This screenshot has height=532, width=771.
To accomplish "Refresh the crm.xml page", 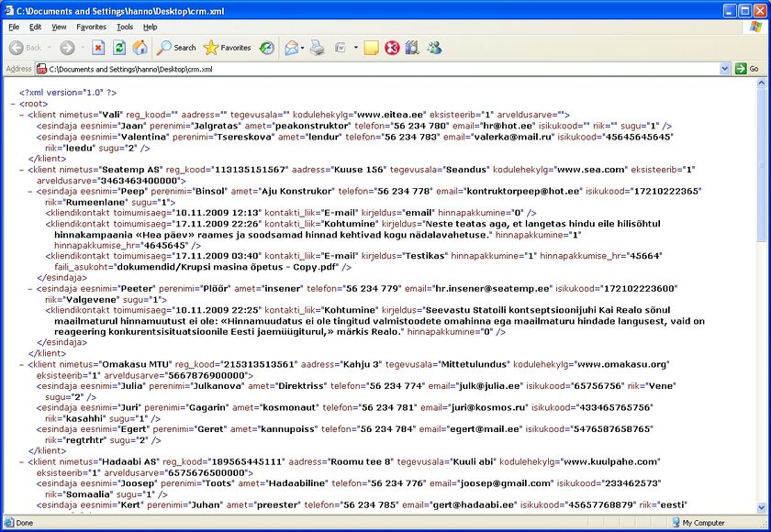I will click(x=119, y=48).
